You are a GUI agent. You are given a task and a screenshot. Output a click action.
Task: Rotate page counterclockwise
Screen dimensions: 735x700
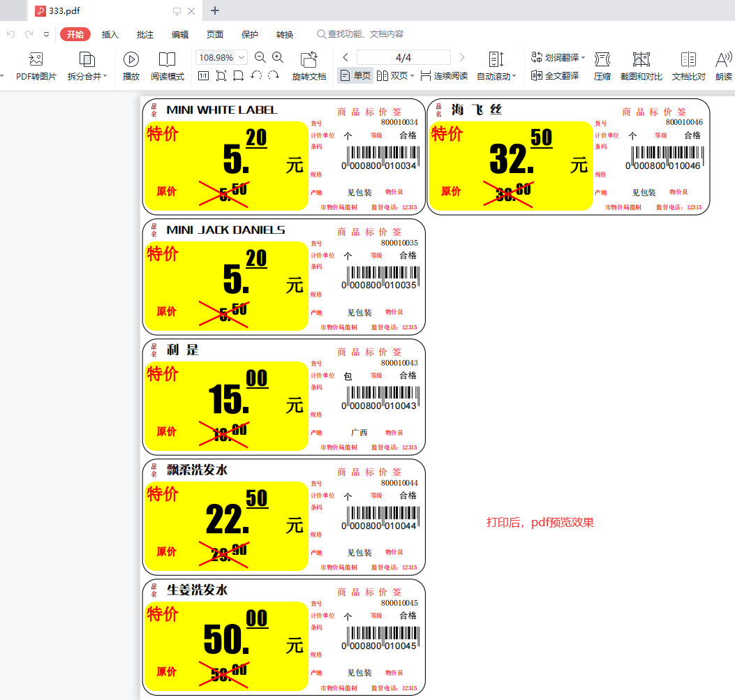coord(256,75)
